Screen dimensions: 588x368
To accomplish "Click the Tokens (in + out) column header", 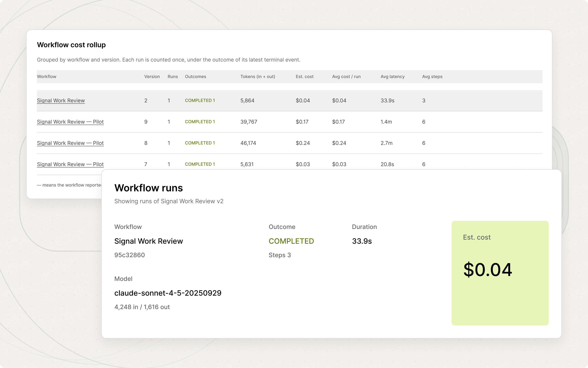I will (x=258, y=76).
